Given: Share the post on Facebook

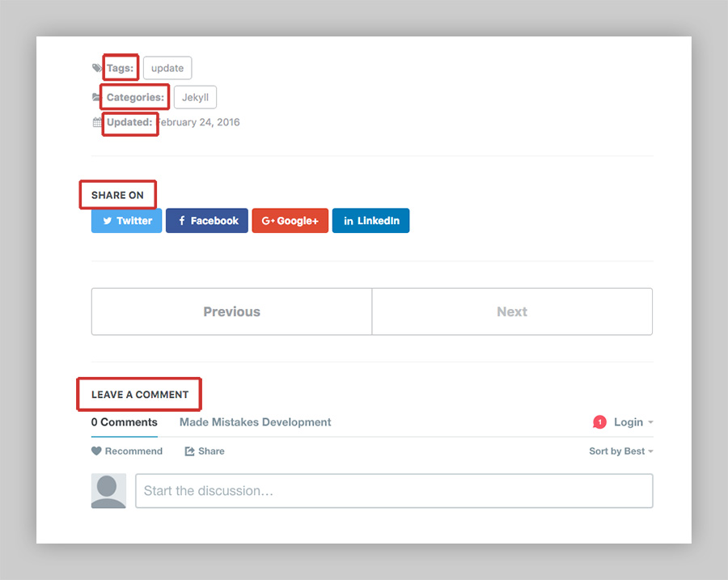Looking at the screenshot, I should [207, 221].
